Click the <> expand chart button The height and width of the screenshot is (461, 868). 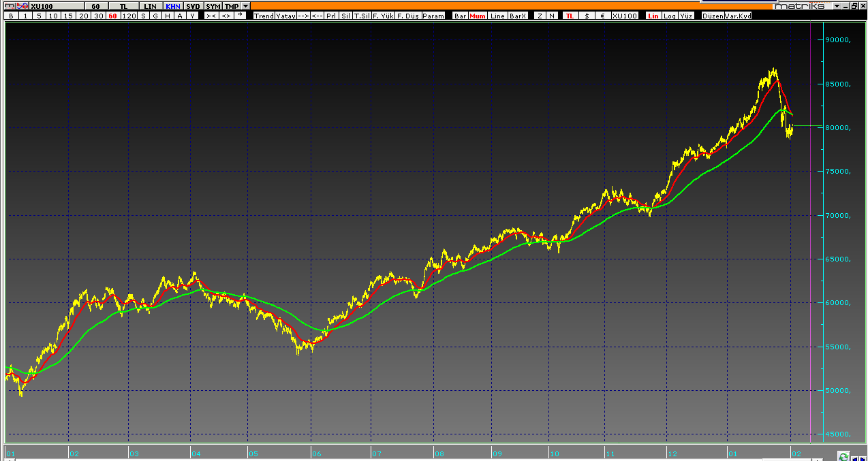tap(226, 16)
